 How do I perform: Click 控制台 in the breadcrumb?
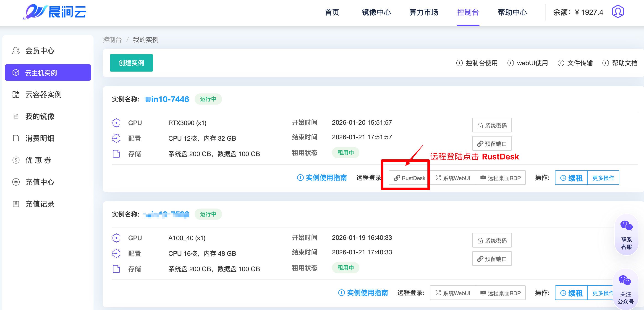(112, 40)
